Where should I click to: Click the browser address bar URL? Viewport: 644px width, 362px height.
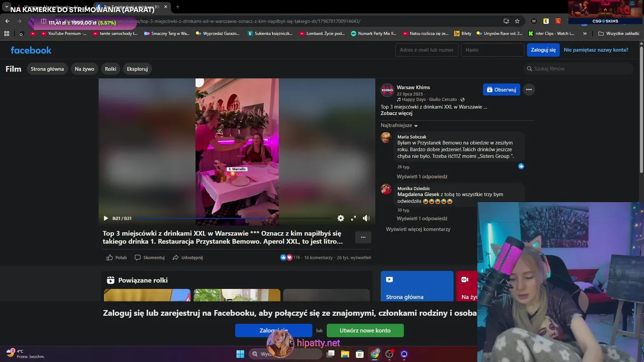point(252,21)
